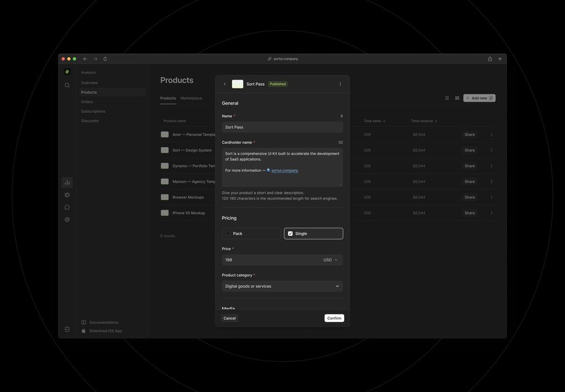Reload the page in browser toolbar
565x392 pixels.
click(105, 59)
